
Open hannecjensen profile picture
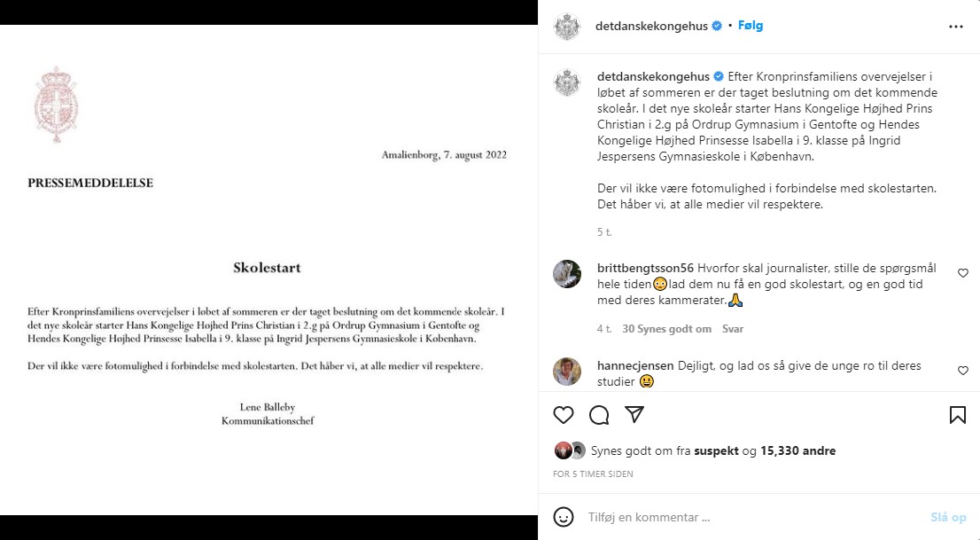(x=567, y=372)
